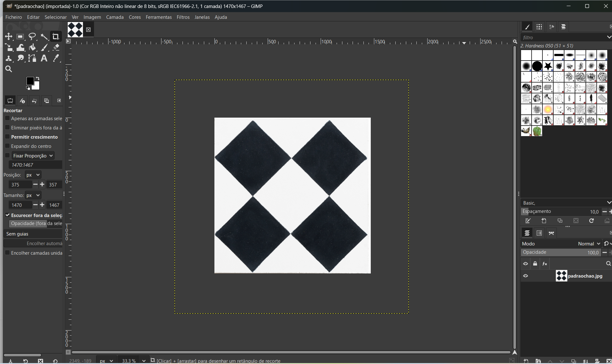
Task: Select the Bucket Fill tool
Action: pyautogui.click(x=32, y=48)
